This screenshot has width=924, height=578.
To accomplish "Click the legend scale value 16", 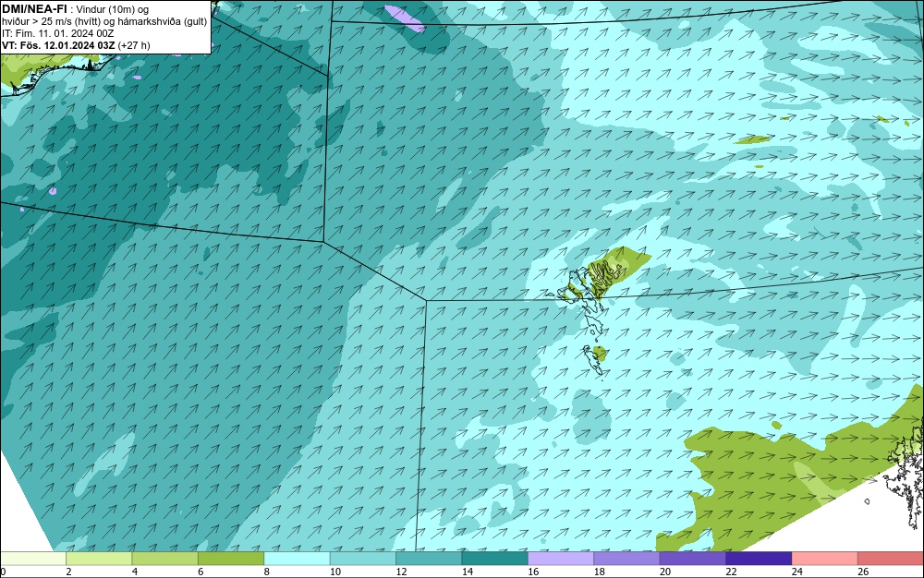I will click(x=533, y=572).
